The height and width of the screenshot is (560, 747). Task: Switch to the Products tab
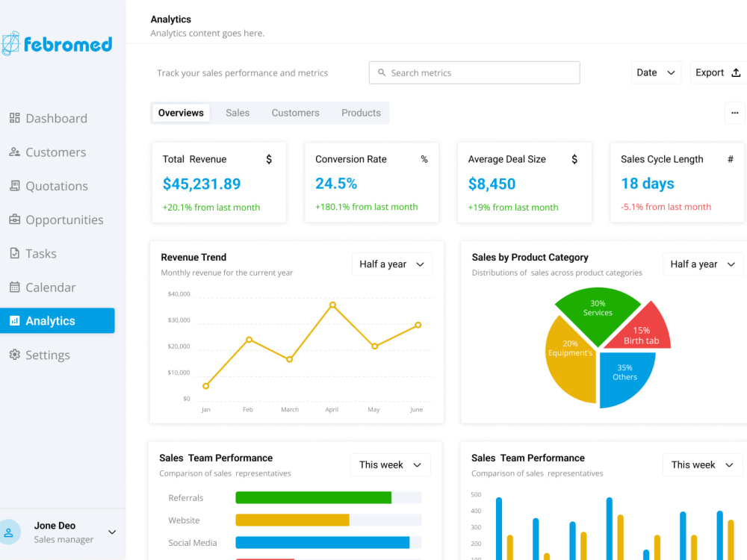(x=361, y=113)
